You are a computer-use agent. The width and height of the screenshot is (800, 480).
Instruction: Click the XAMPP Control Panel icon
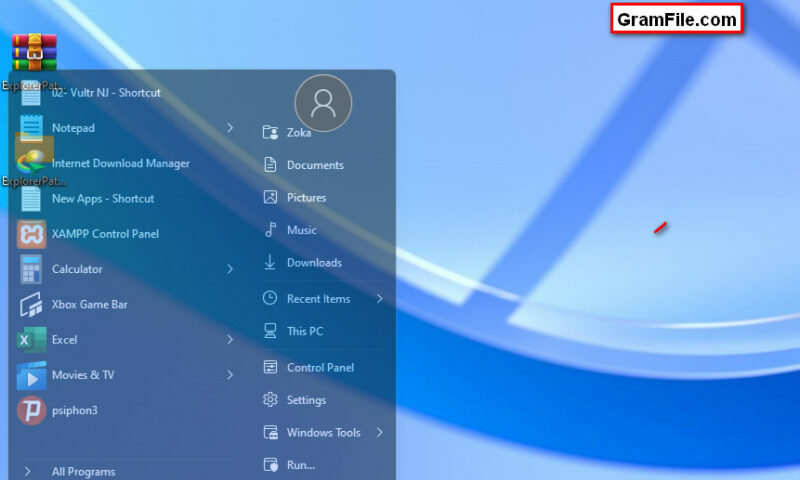[31, 234]
